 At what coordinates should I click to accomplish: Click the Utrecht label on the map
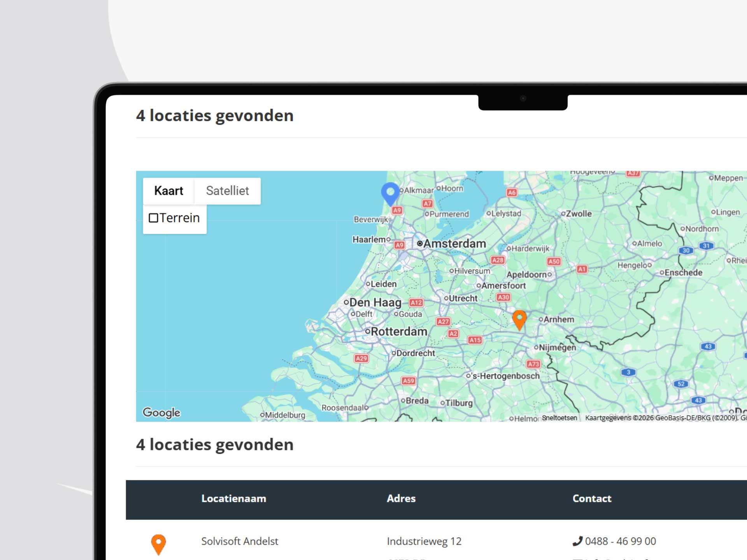tap(463, 298)
